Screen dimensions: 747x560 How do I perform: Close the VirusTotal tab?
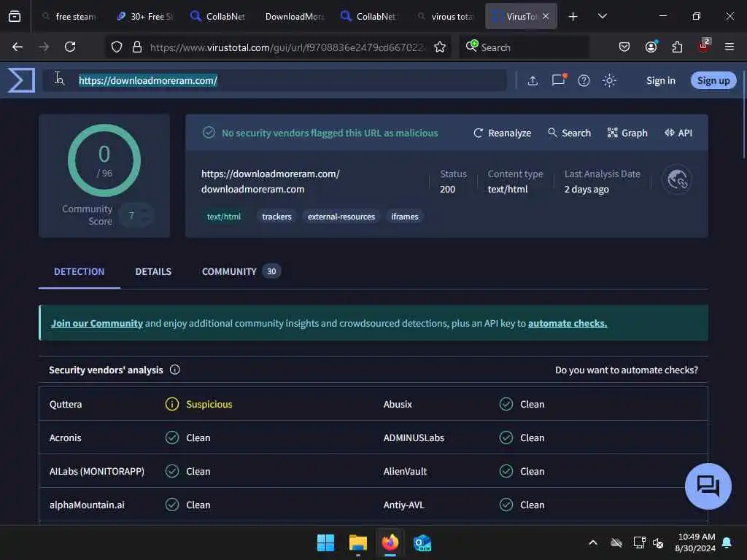click(x=546, y=16)
